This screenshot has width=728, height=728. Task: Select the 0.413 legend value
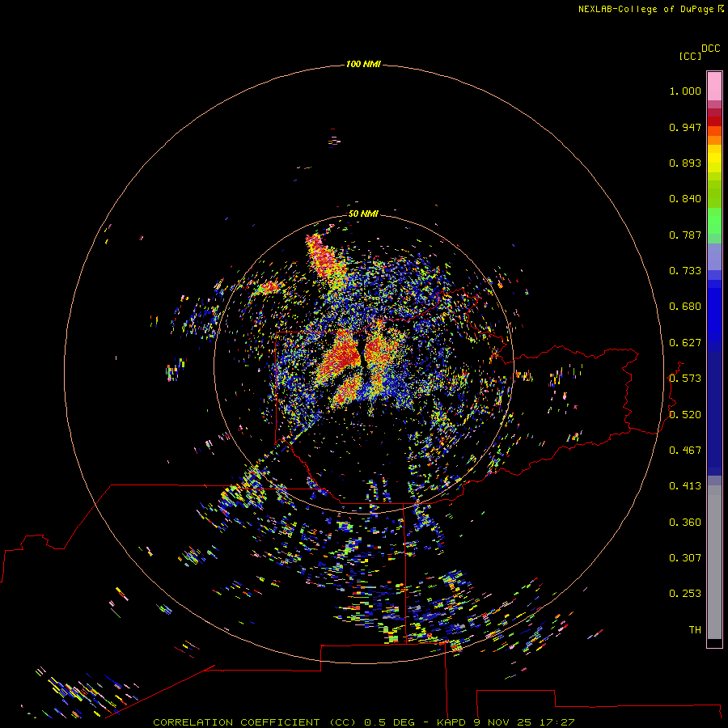pos(685,486)
